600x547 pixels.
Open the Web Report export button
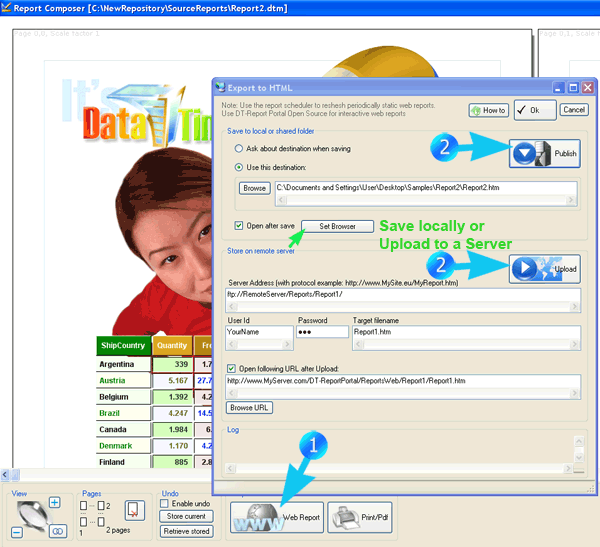tap(277, 518)
